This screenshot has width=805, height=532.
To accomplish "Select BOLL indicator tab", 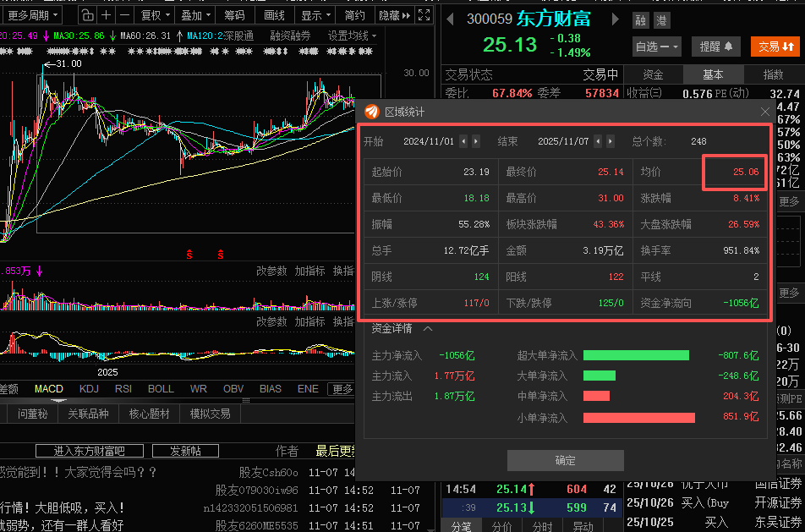I will pos(161,389).
